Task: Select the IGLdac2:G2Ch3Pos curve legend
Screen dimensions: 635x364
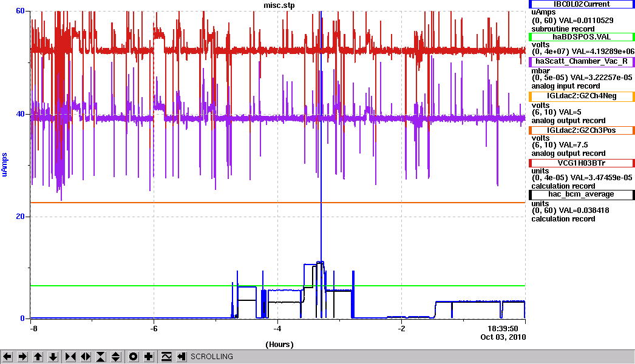Action: pyautogui.click(x=582, y=130)
